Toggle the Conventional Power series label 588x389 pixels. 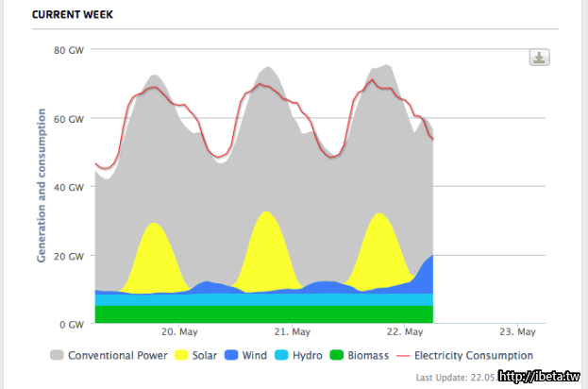tap(117, 356)
